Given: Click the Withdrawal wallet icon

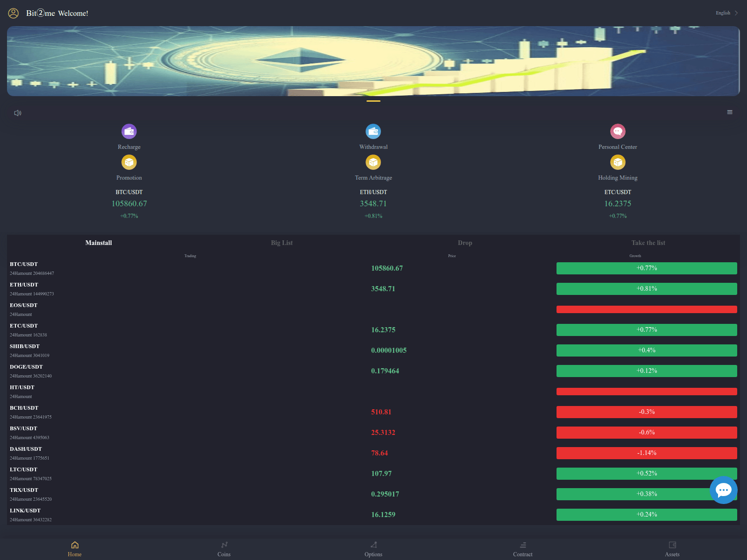Looking at the screenshot, I should [373, 132].
